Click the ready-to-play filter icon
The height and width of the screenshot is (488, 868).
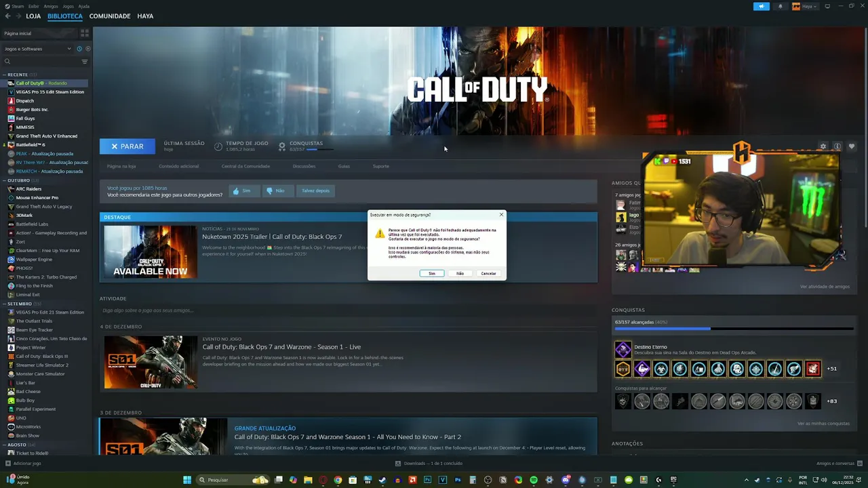[x=87, y=49]
